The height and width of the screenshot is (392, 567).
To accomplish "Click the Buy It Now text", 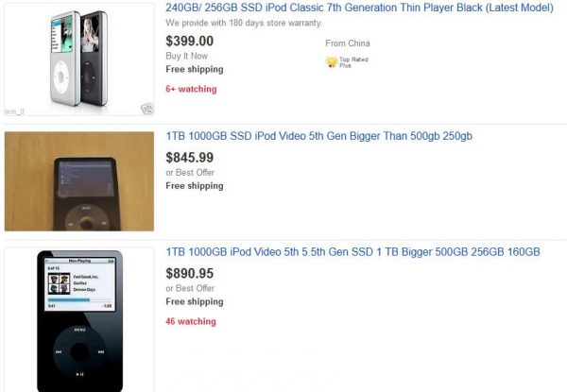I will click(186, 56).
